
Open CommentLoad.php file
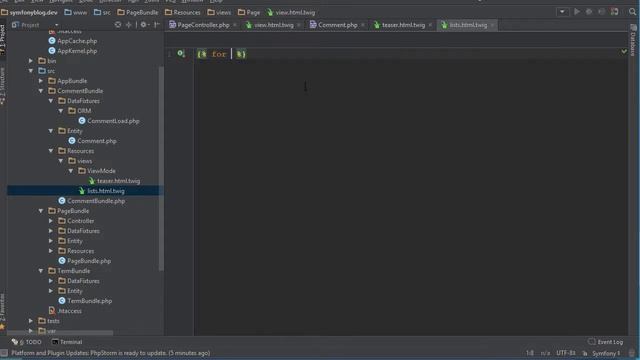point(113,121)
